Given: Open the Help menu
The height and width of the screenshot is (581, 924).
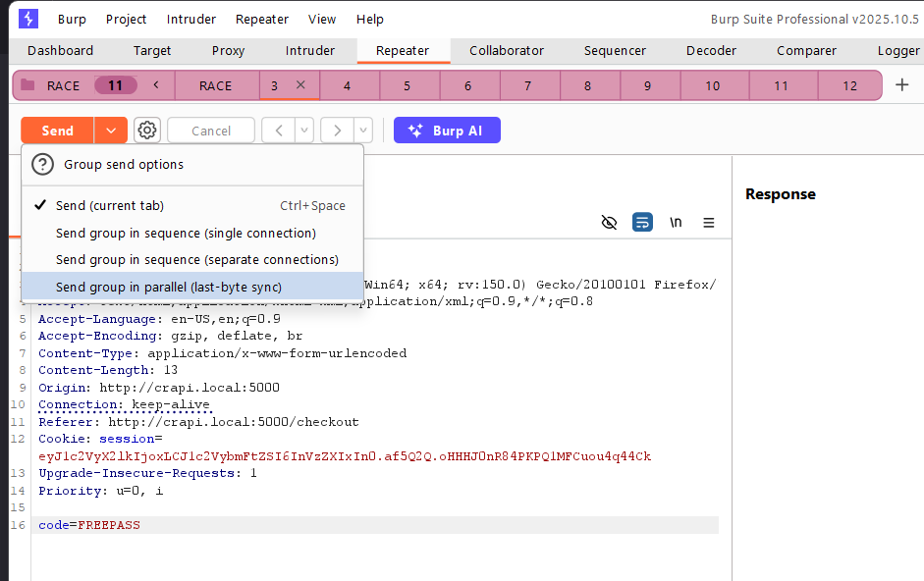Looking at the screenshot, I should click(x=369, y=19).
